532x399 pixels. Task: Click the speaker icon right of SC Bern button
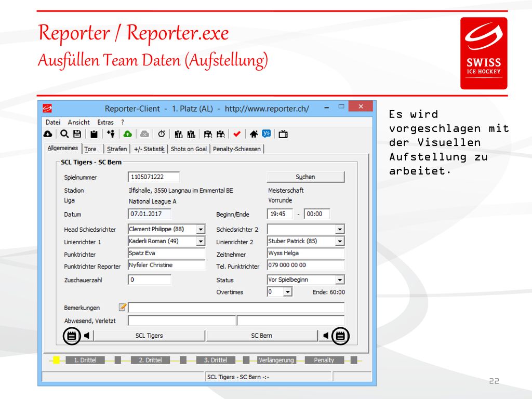pyautogui.click(x=326, y=336)
